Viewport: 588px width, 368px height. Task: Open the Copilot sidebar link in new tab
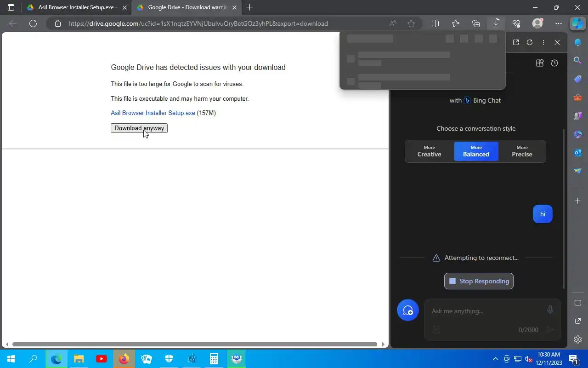(516, 42)
